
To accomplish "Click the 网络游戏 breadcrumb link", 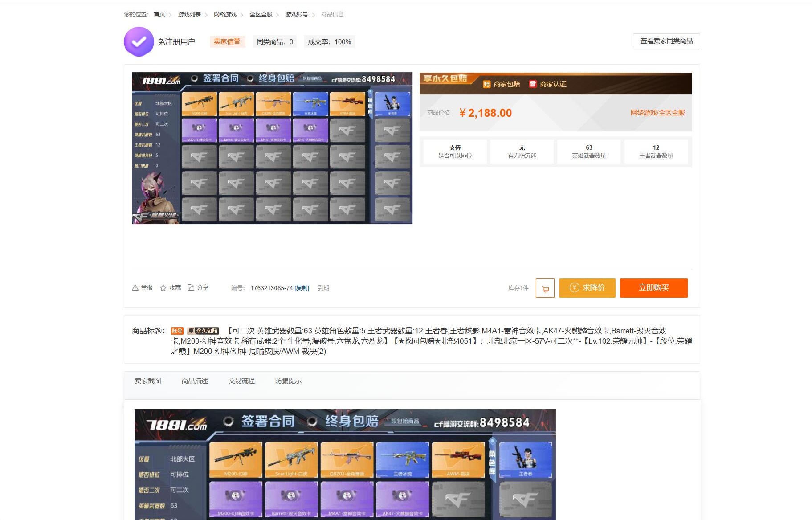I will (x=224, y=14).
